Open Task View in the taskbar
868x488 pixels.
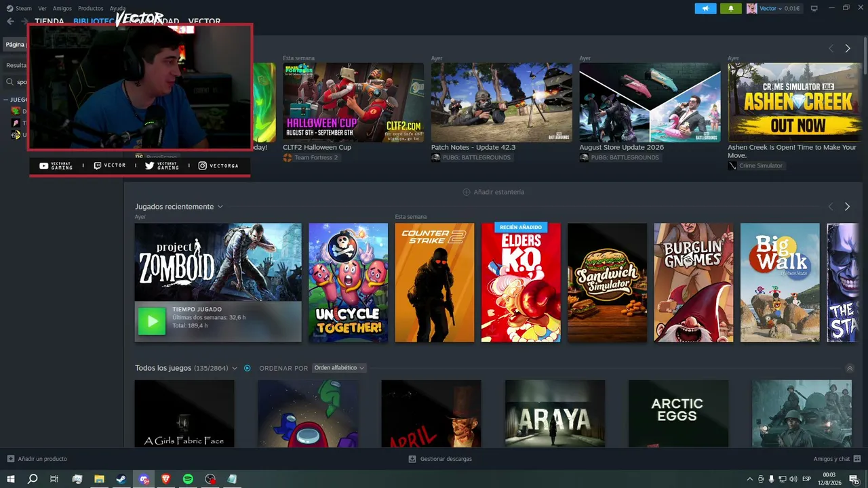tap(54, 479)
